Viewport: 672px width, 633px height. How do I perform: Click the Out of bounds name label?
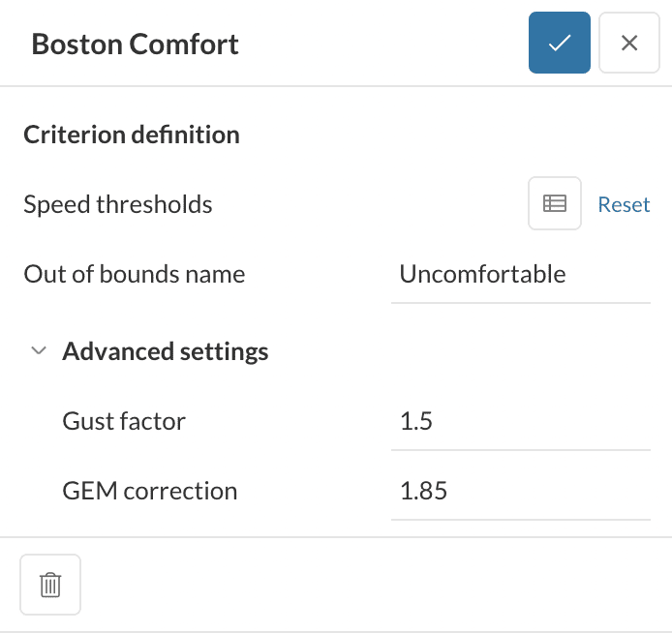[x=135, y=274]
